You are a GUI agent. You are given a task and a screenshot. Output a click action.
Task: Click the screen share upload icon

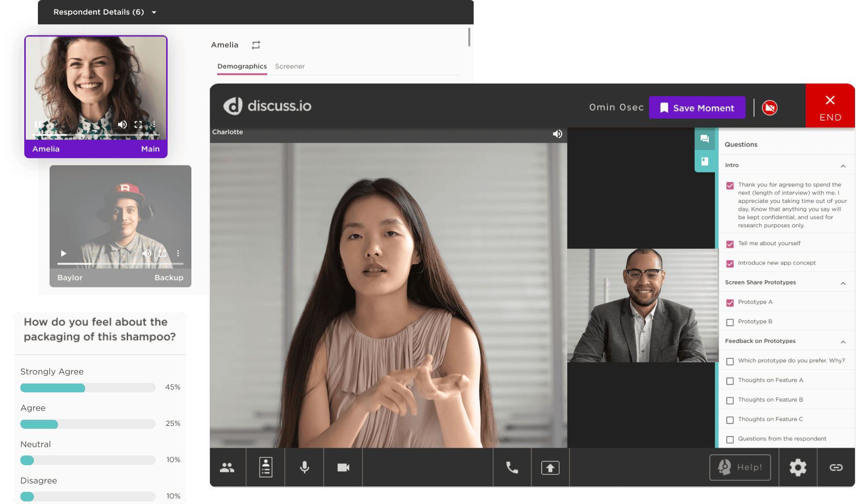[x=550, y=467]
